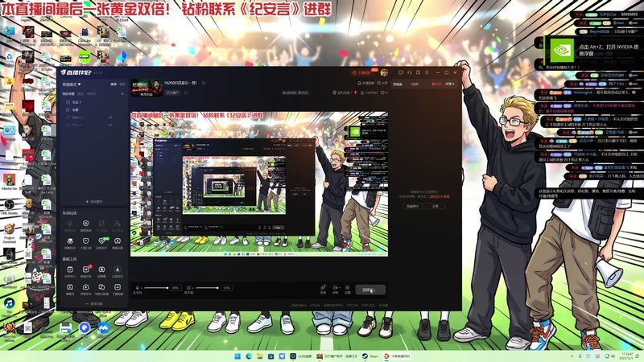Open File Explorer from the taskbar
This screenshot has width=644, height=362.
(x=259, y=356)
